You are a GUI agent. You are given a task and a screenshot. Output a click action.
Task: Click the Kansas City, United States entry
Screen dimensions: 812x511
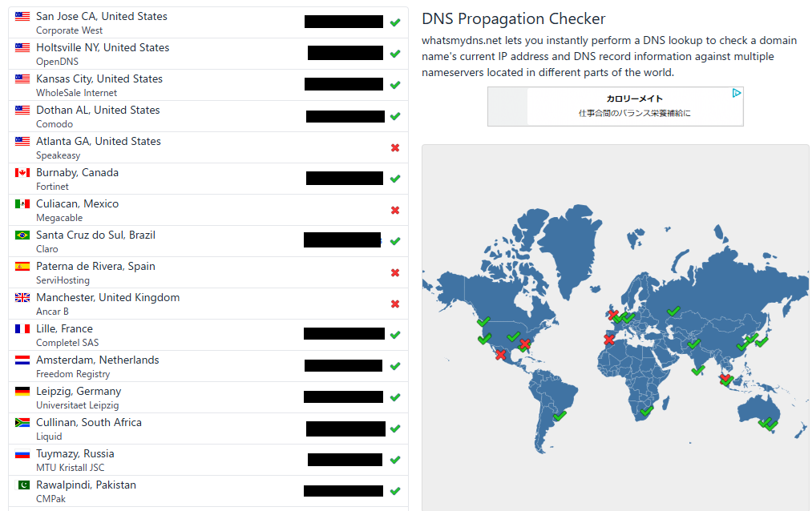208,85
